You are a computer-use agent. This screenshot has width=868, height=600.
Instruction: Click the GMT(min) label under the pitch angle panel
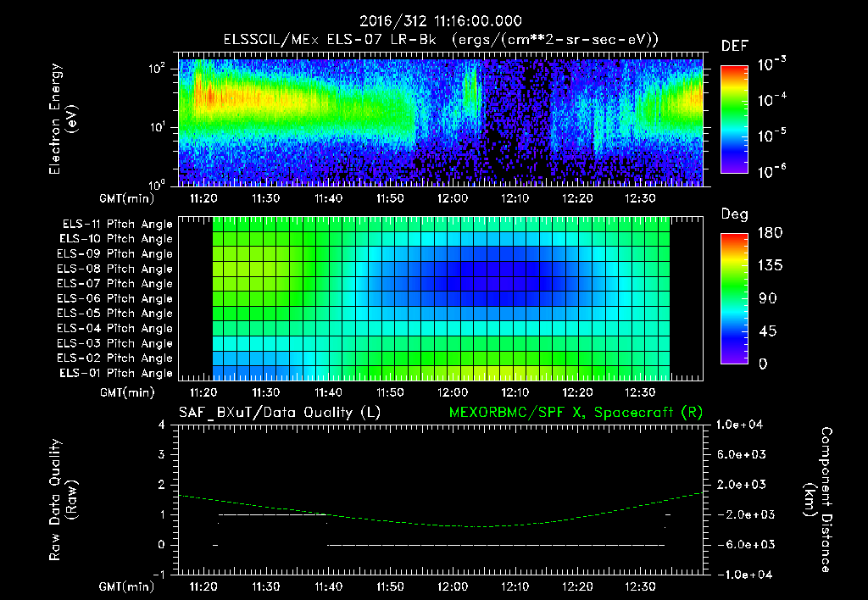127,393
